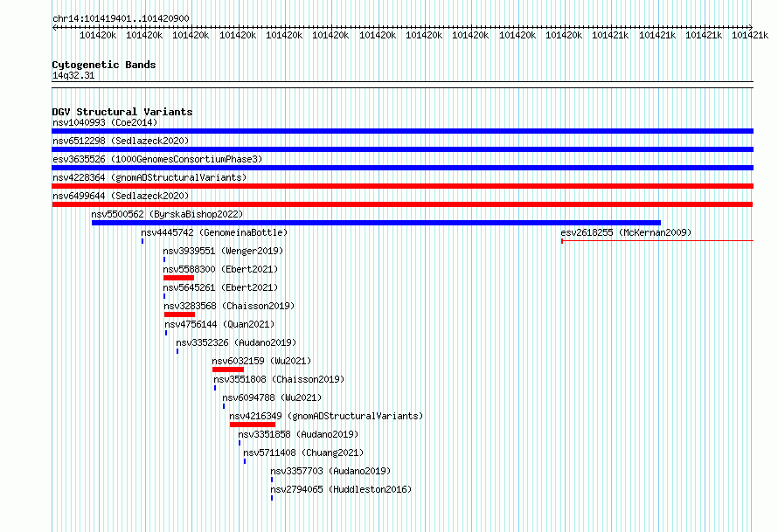Select the 14q32.31 band label
The width and height of the screenshot is (778, 532).
coord(73,76)
